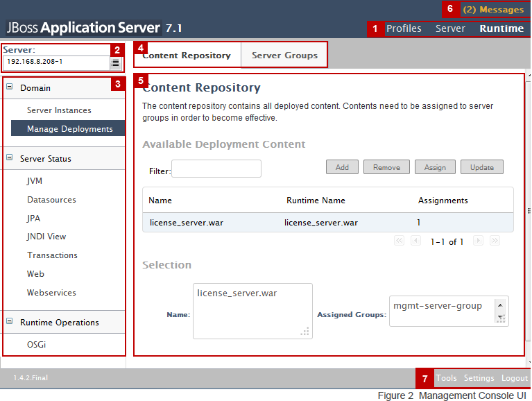Click the Update button
The height and width of the screenshot is (401, 532).
click(x=482, y=167)
